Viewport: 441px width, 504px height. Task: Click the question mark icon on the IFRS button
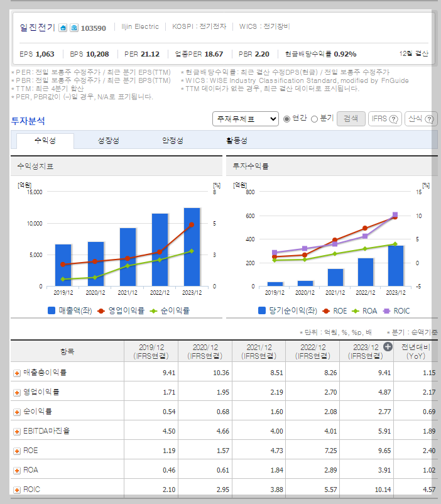pos(393,119)
